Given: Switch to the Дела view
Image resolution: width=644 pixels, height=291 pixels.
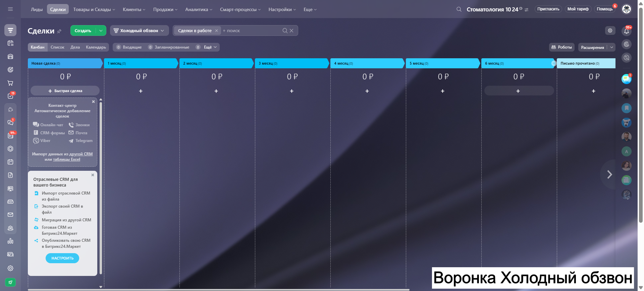Looking at the screenshot, I should [x=75, y=47].
